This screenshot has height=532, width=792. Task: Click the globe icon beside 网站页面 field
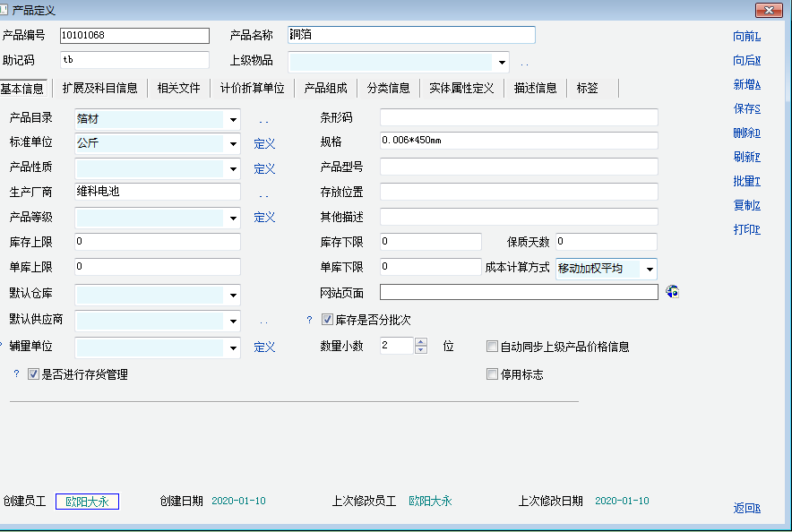(674, 292)
